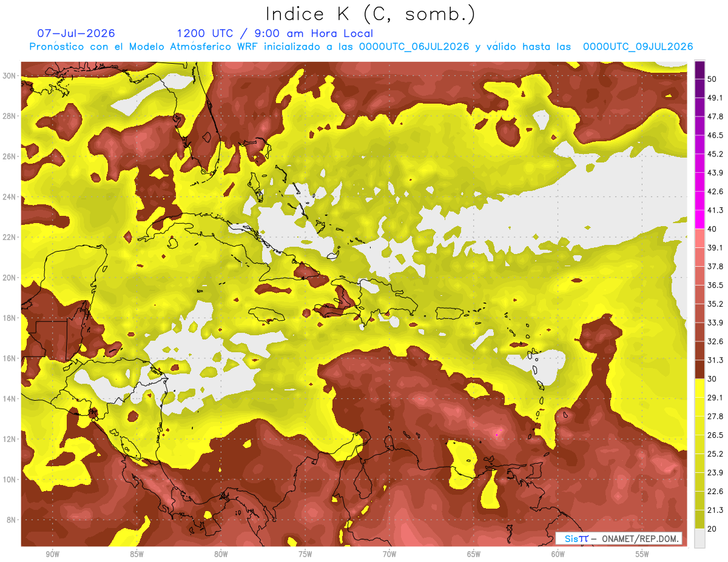Select the '07-Jul-2026' date text
The image size is (728, 562).
pos(76,33)
